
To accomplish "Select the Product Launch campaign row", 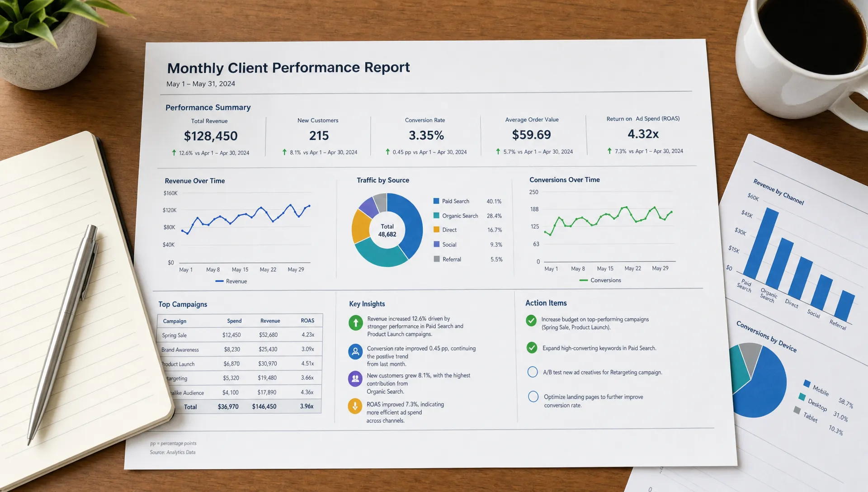I will coord(240,364).
